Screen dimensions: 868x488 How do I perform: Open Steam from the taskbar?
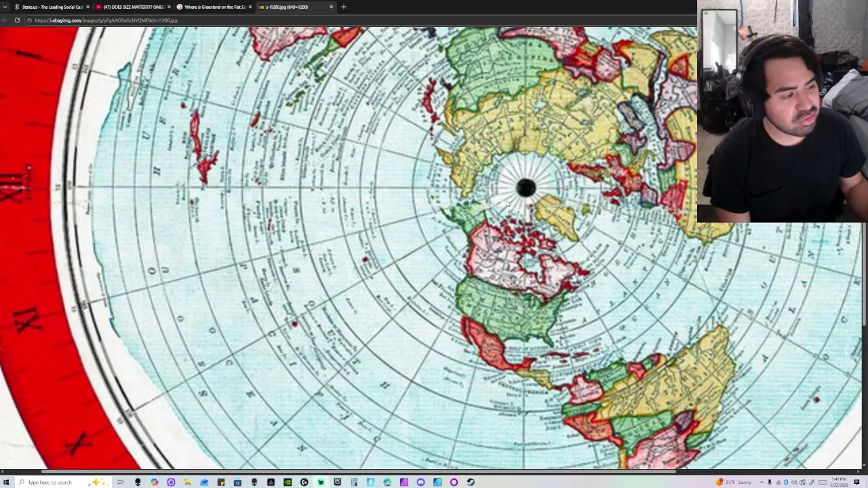click(x=471, y=482)
